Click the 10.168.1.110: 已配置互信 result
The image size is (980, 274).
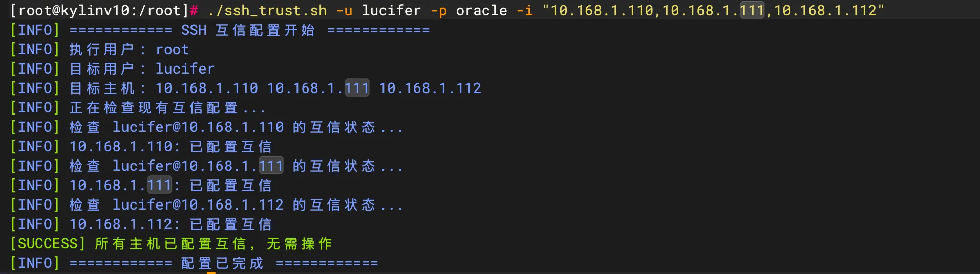click(171, 146)
